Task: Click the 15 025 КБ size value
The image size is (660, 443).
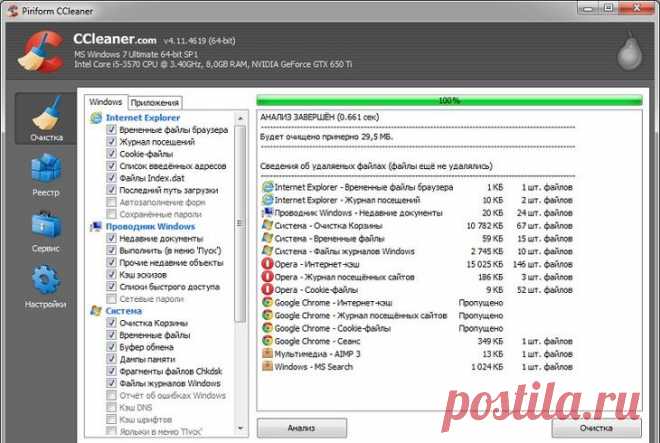Action: 484,264
